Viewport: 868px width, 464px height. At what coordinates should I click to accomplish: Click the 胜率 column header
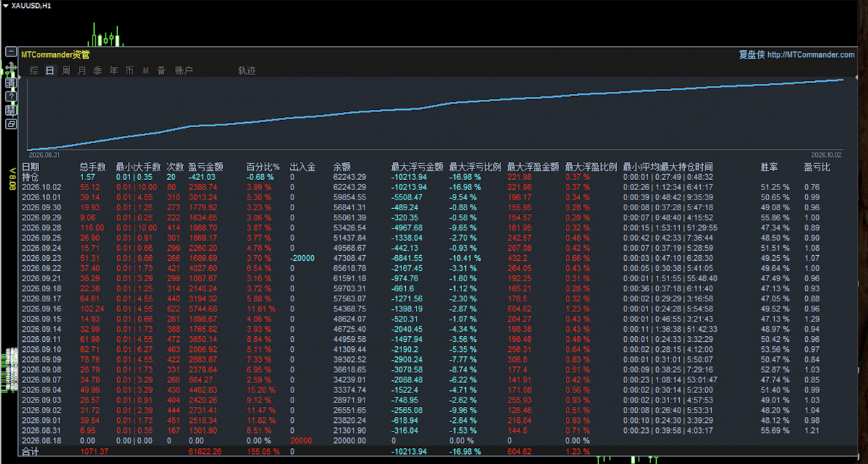point(770,167)
